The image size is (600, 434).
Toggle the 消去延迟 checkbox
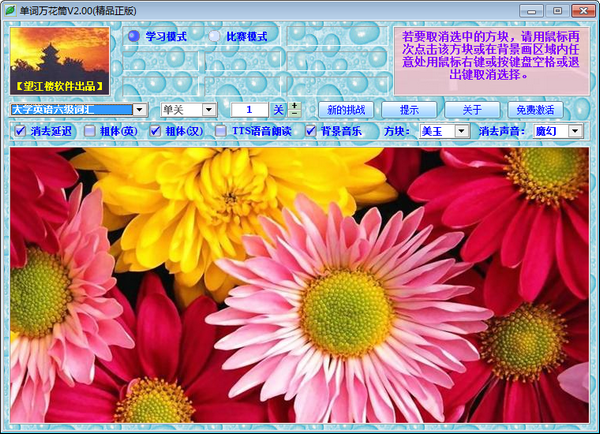click(x=21, y=131)
